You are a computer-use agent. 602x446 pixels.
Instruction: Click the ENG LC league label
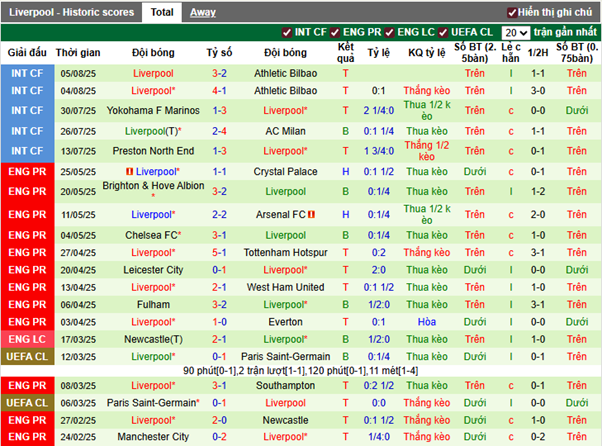pos(27,339)
